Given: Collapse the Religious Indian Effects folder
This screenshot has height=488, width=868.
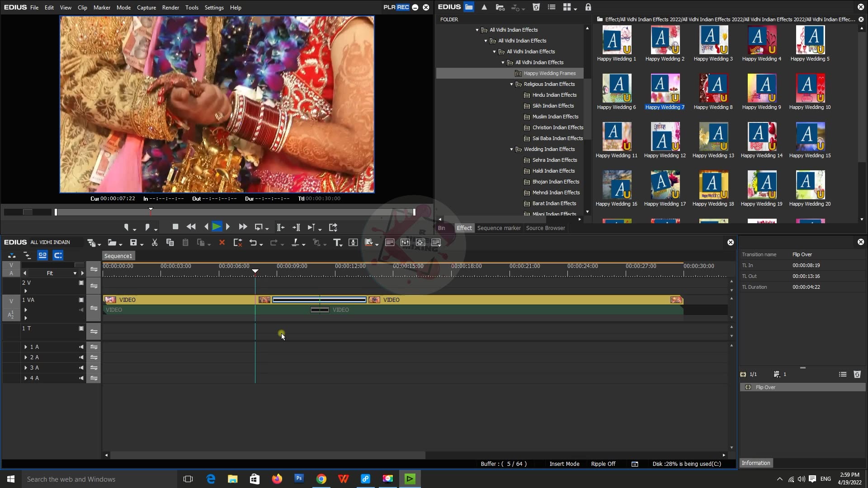Looking at the screenshot, I should (511, 84).
